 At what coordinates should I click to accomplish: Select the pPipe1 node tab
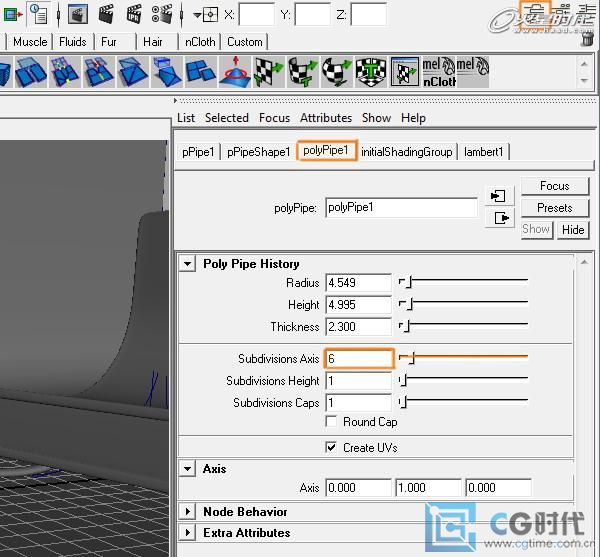[x=198, y=152]
